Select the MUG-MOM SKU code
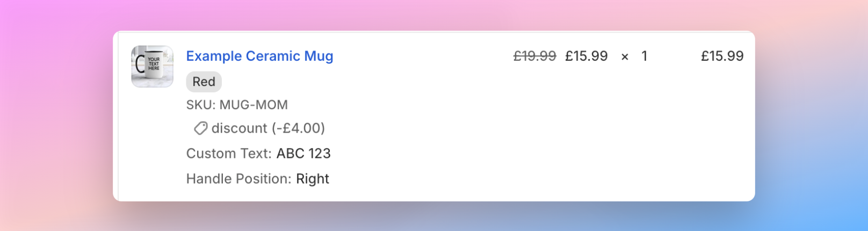This screenshot has height=231, width=868. tap(254, 105)
